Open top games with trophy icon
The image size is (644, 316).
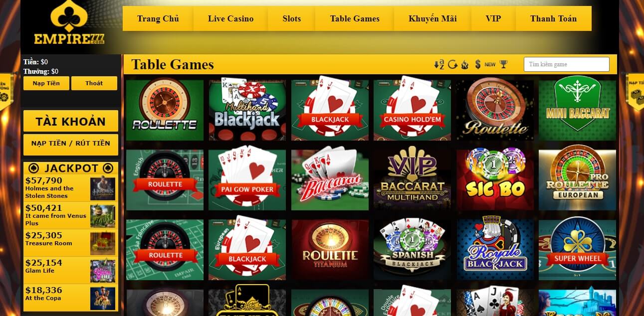[x=503, y=64]
